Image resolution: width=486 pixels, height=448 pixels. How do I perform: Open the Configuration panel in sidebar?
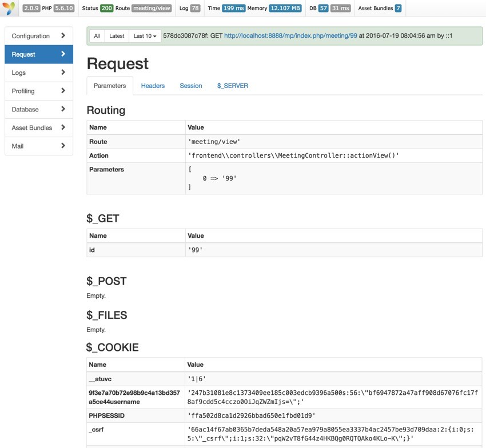39,36
